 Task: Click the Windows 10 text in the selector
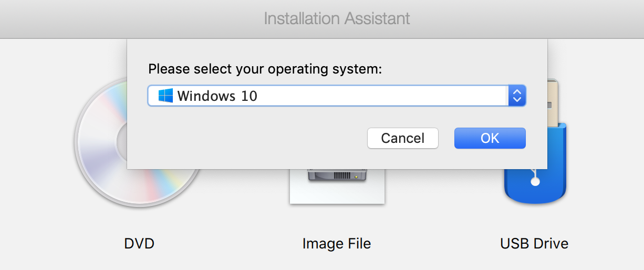[x=217, y=96]
